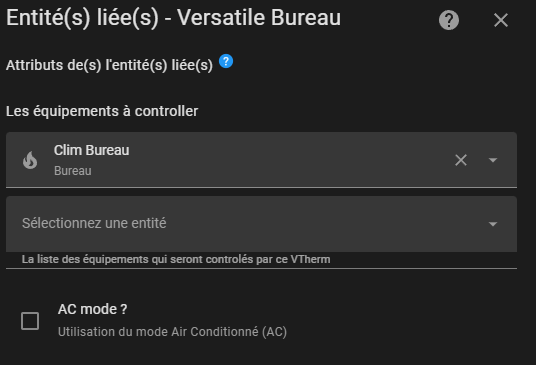This screenshot has width=536, height=365.
Task: Click helper text about équipements contrôlés par VTherm
Action: (x=176, y=259)
